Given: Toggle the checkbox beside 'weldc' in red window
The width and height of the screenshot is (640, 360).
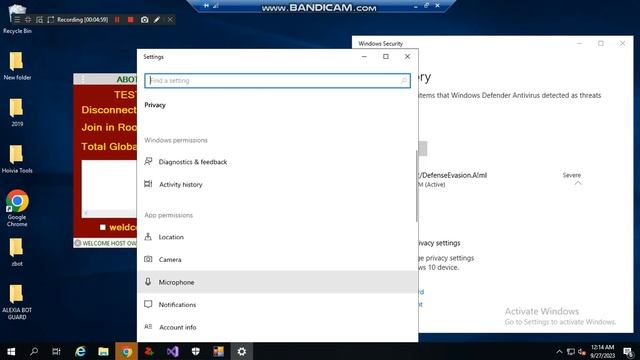Looking at the screenshot, I should [x=103, y=227].
